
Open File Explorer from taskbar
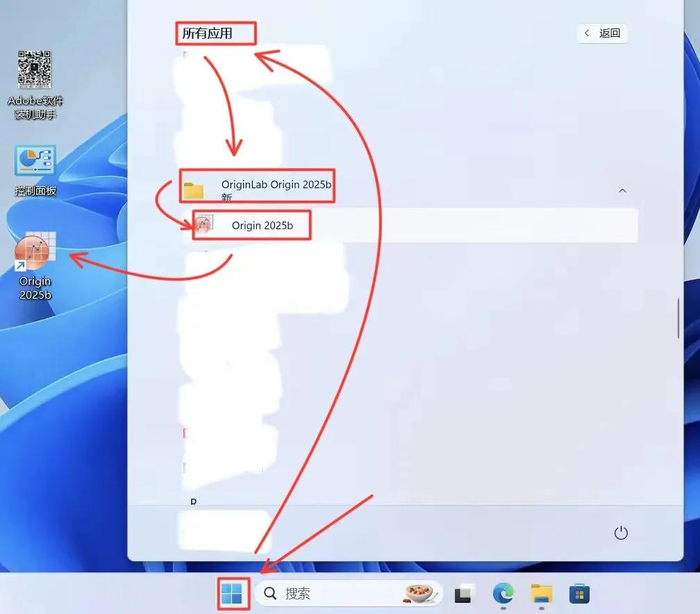coord(542,593)
